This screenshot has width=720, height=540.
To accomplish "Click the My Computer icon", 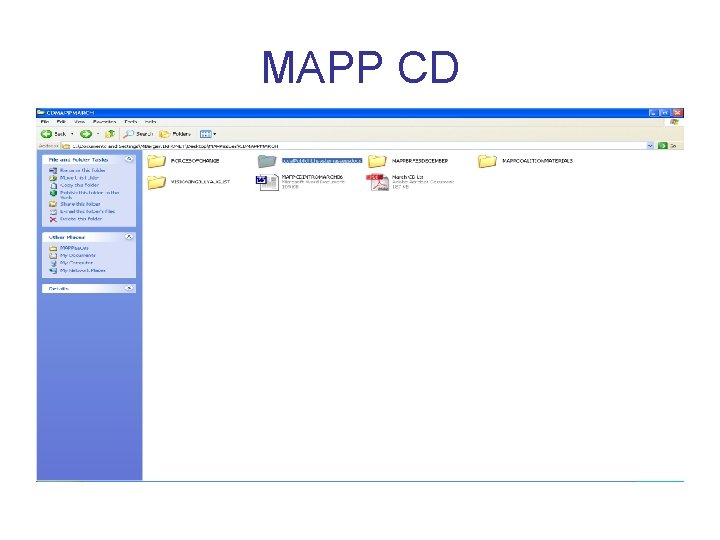I will pyautogui.click(x=53, y=263).
